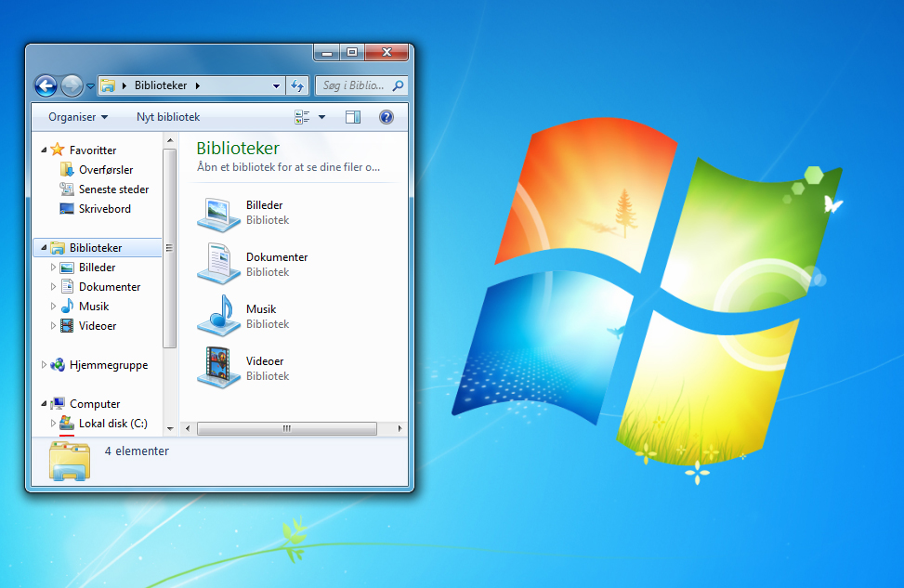Viewport: 904px width, 588px height.
Task: Click the Dokumenter icon in navigation pane
Action: coord(67,286)
